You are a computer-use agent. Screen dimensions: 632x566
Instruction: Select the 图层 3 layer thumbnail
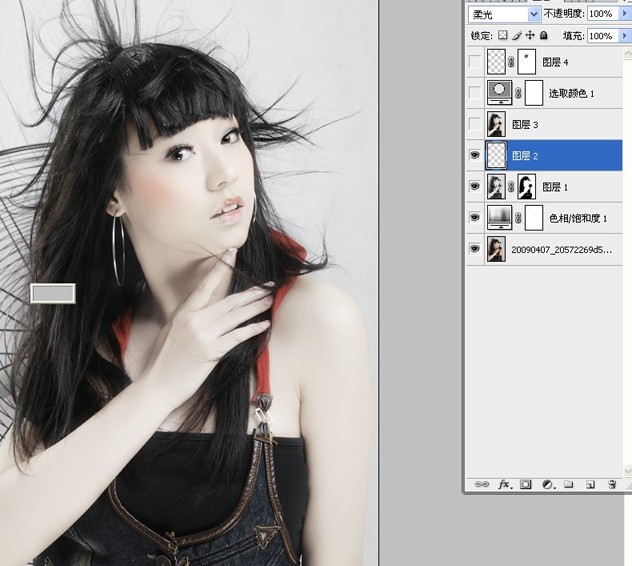496,124
